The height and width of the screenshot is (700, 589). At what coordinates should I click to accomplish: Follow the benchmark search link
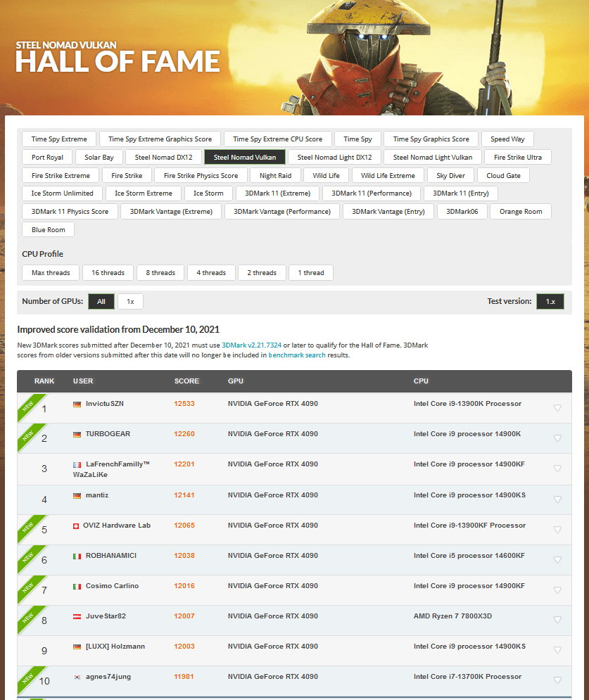pyautogui.click(x=296, y=355)
